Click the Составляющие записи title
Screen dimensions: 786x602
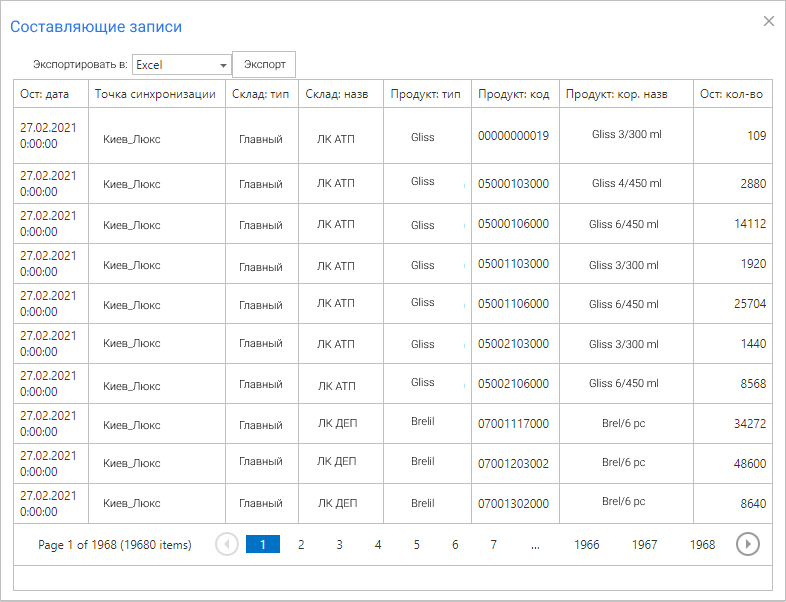96,27
